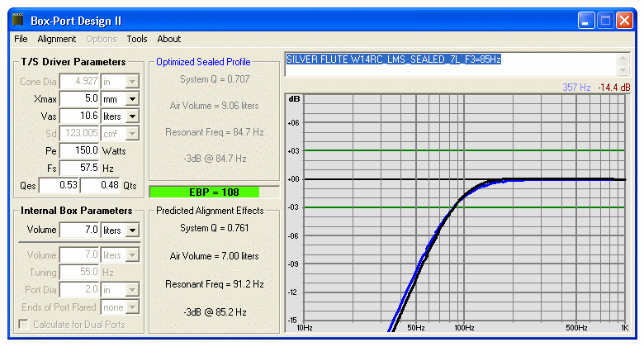Expand the Xmax unit dropdown showing mm
Screen dimensions: 644x347
tap(132, 99)
